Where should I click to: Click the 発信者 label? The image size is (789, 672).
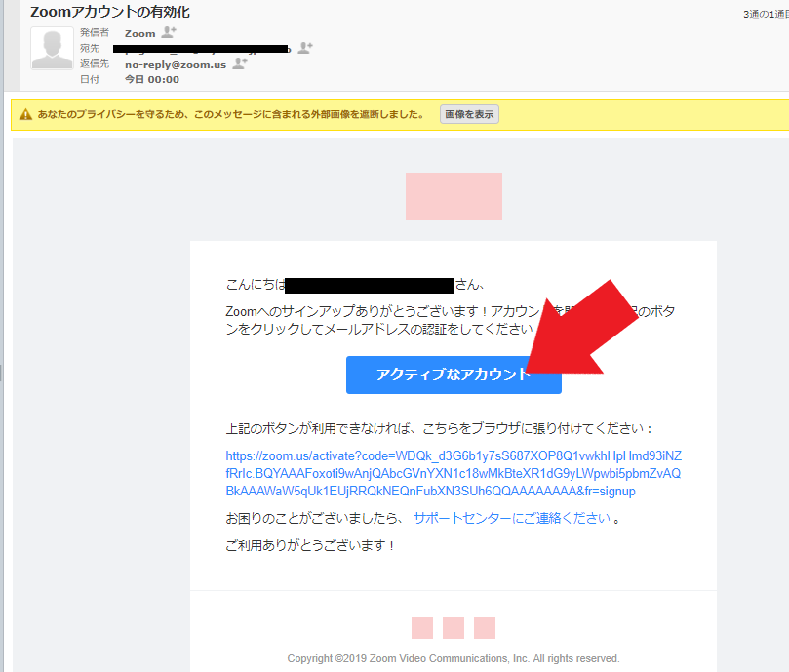point(95,33)
